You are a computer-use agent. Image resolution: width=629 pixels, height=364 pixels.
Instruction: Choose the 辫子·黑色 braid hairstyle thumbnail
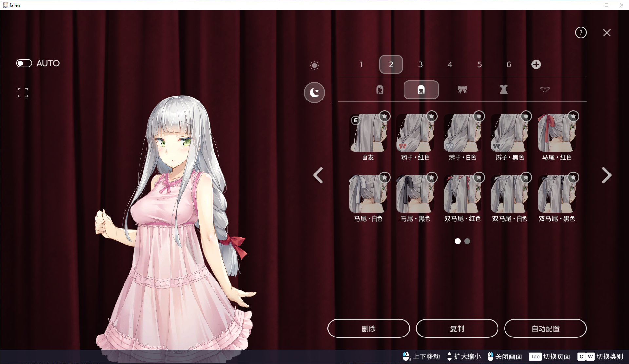[509, 133]
